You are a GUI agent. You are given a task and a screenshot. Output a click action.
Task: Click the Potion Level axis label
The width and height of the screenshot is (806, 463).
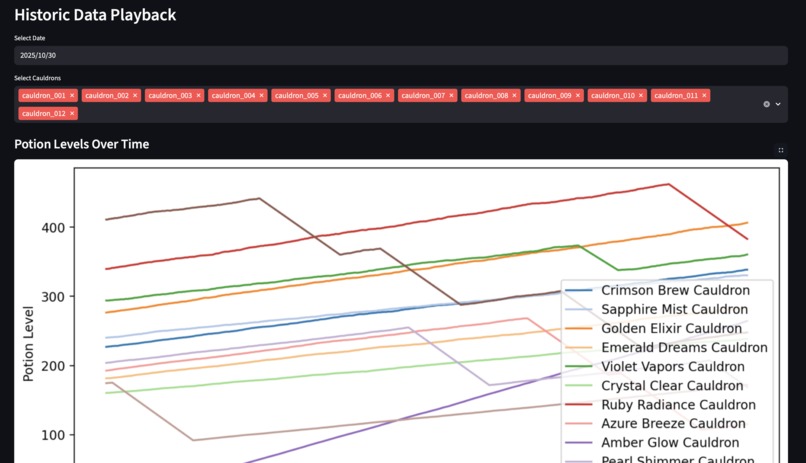click(x=28, y=344)
